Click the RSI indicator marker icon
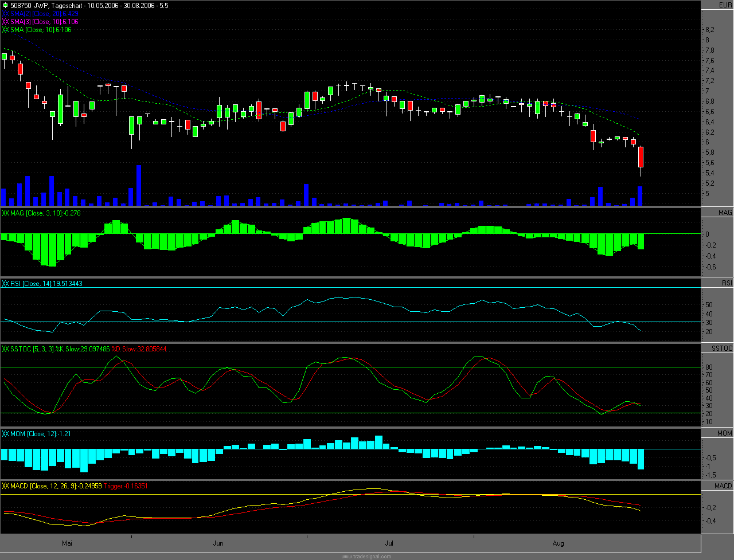This screenshot has height=560, width=734. coord(5,283)
